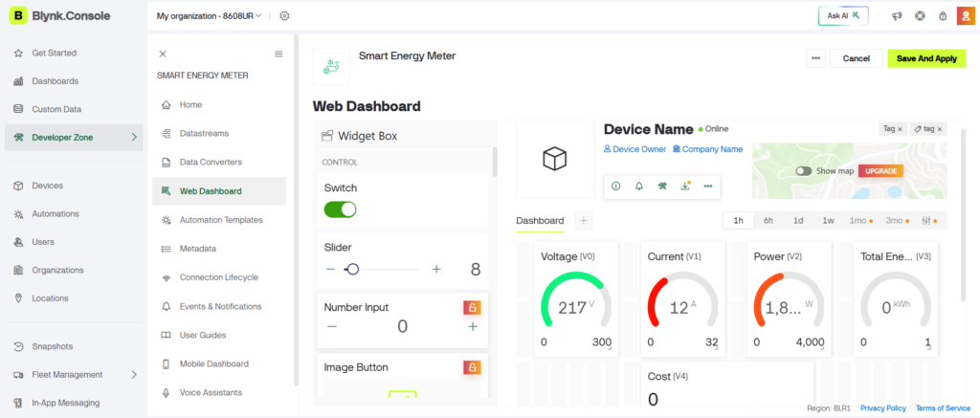Screen dimensions: 980x418
Task: Click the Number Input unlock badge icon
Action: (472, 307)
